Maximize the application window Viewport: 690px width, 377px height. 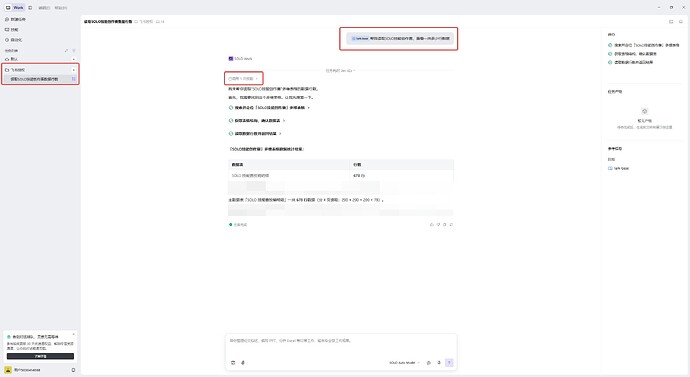coord(671,7)
